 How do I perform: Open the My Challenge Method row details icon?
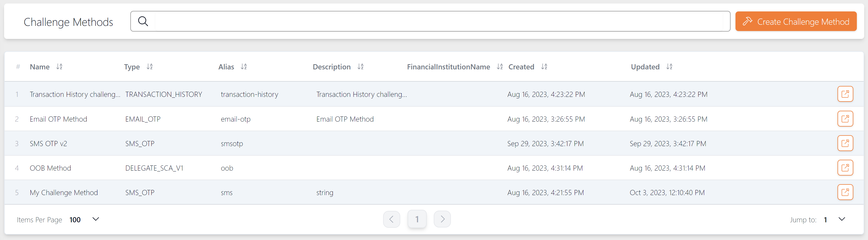coord(845,192)
